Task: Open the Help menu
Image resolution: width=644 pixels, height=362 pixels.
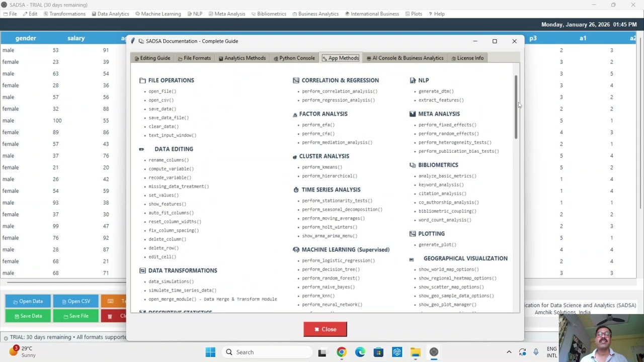Action: 436,14
